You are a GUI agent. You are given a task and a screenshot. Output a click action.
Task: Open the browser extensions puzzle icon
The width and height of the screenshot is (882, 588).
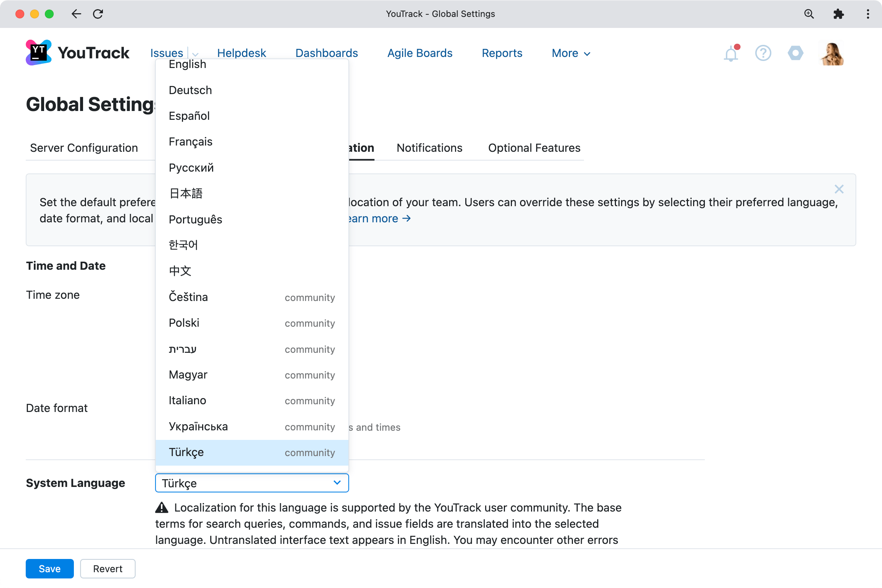(839, 14)
